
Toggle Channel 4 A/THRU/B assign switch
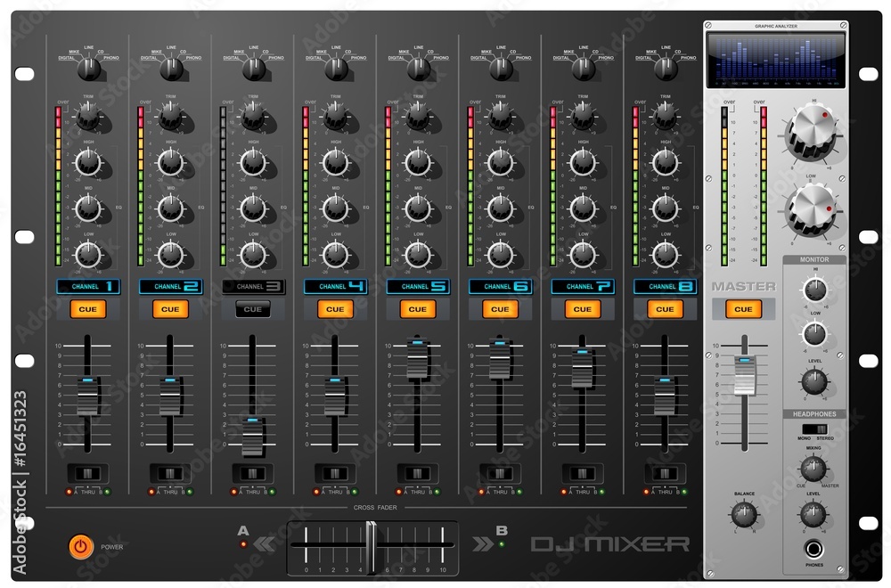[x=335, y=473]
